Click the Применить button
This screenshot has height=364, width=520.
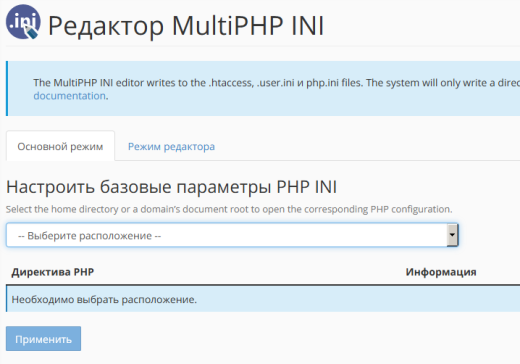tap(43, 339)
